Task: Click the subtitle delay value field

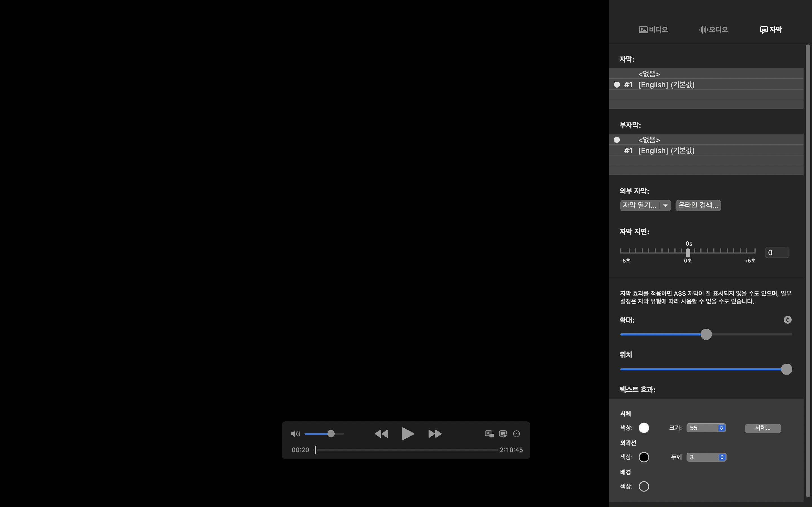Action: 777,252
